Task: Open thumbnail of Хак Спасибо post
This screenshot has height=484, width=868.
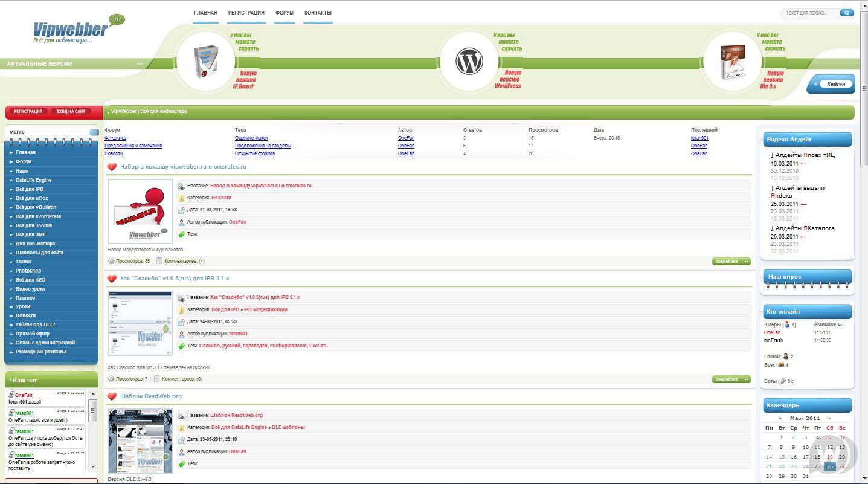Action: 140,323
